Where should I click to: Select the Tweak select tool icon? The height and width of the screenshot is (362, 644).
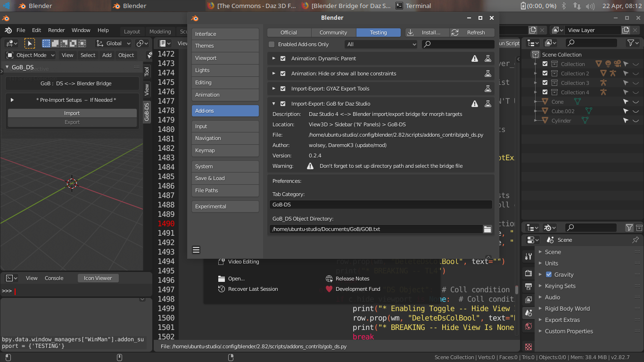30,43
